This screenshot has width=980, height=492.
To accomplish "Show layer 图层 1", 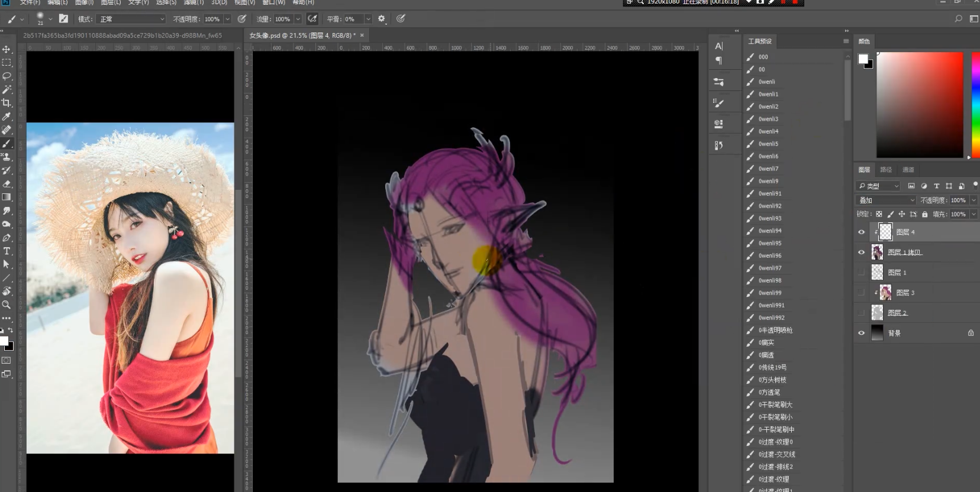I will tap(862, 273).
